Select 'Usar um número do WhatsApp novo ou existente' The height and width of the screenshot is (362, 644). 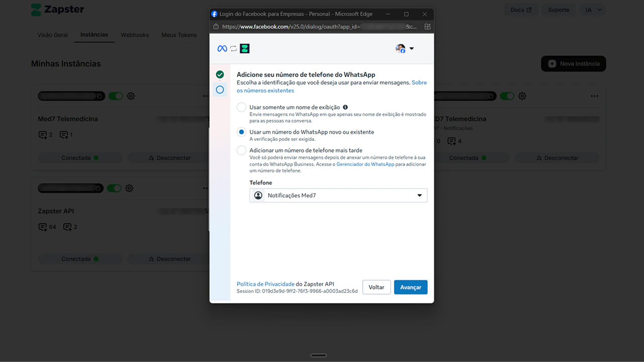tap(242, 132)
